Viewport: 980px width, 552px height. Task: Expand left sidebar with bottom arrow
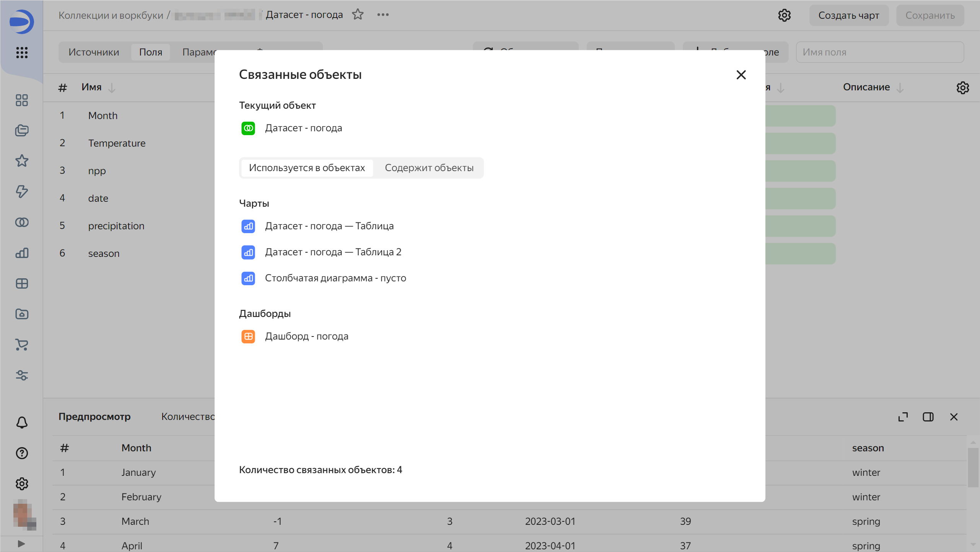pos(21,544)
